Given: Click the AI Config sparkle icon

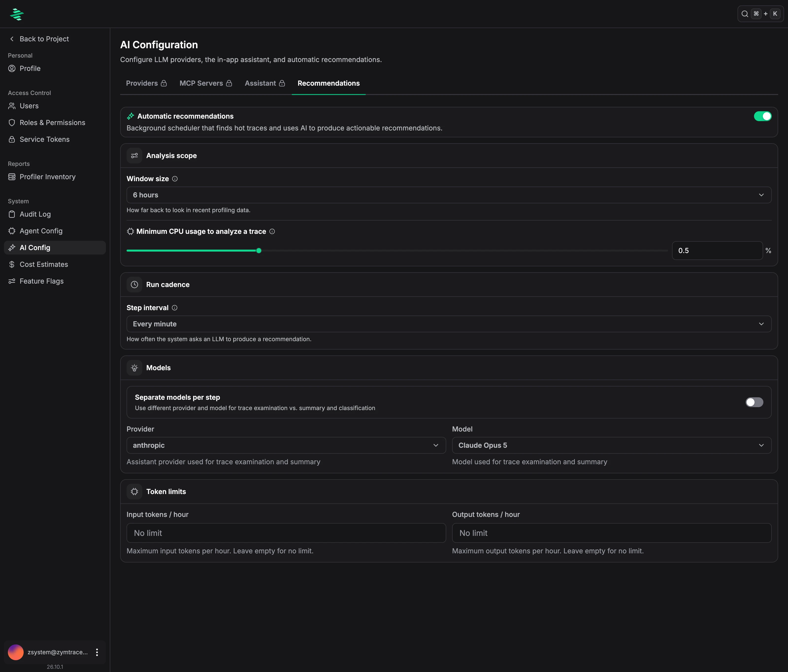Looking at the screenshot, I should (12, 247).
